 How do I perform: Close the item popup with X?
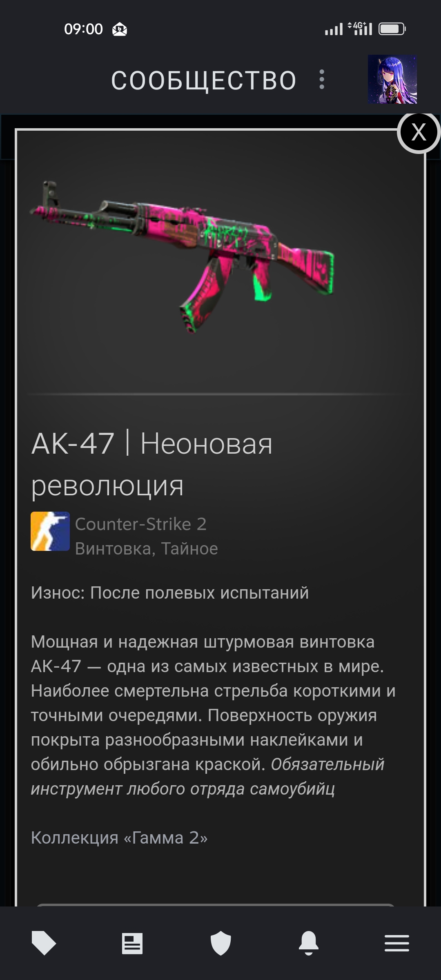coord(419,132)
